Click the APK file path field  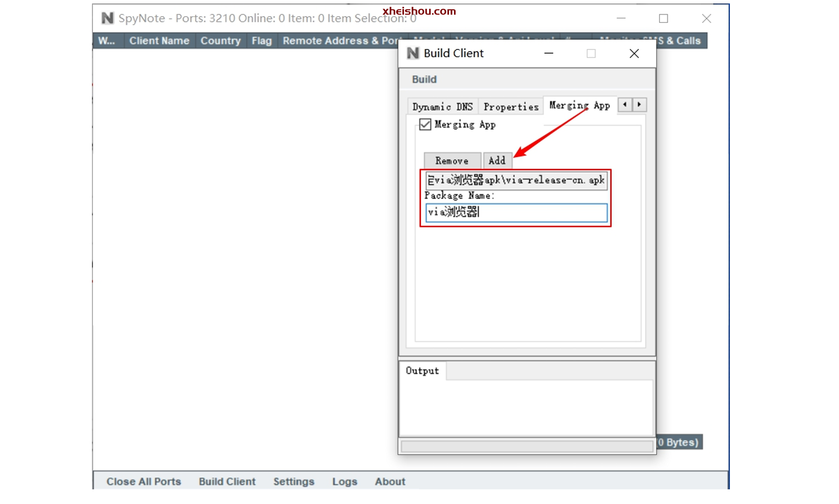(517, 180)
